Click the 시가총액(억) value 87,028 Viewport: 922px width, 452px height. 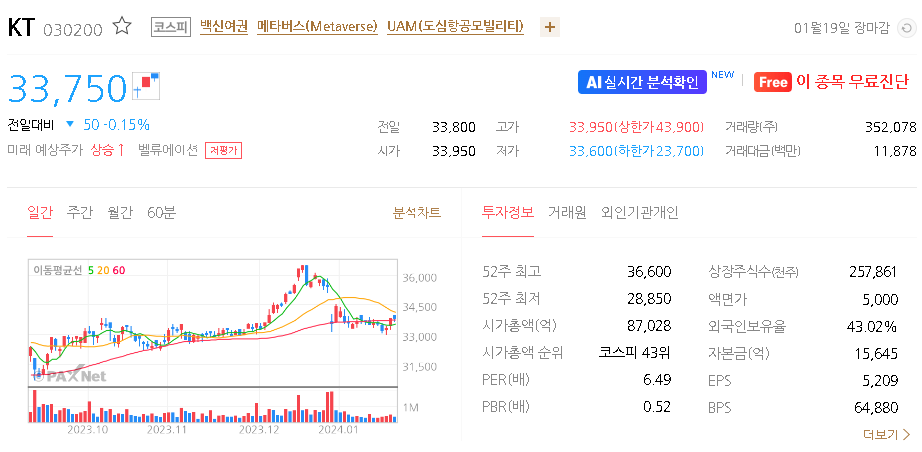click(x=649, y=326)
